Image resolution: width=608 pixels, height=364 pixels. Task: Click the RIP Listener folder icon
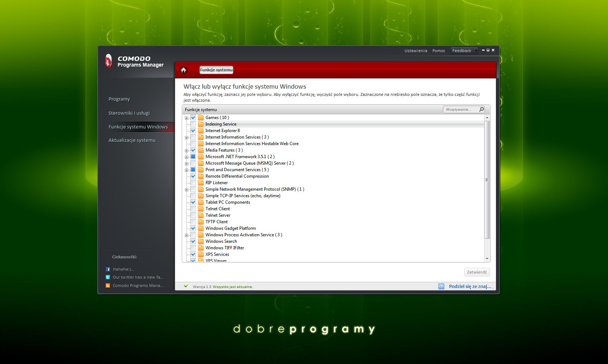tap(201, 183)
